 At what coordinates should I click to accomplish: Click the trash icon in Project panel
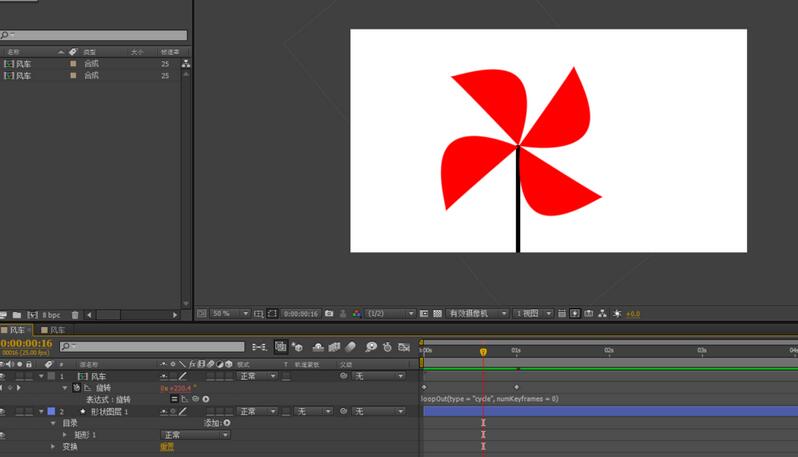(75, 315)
